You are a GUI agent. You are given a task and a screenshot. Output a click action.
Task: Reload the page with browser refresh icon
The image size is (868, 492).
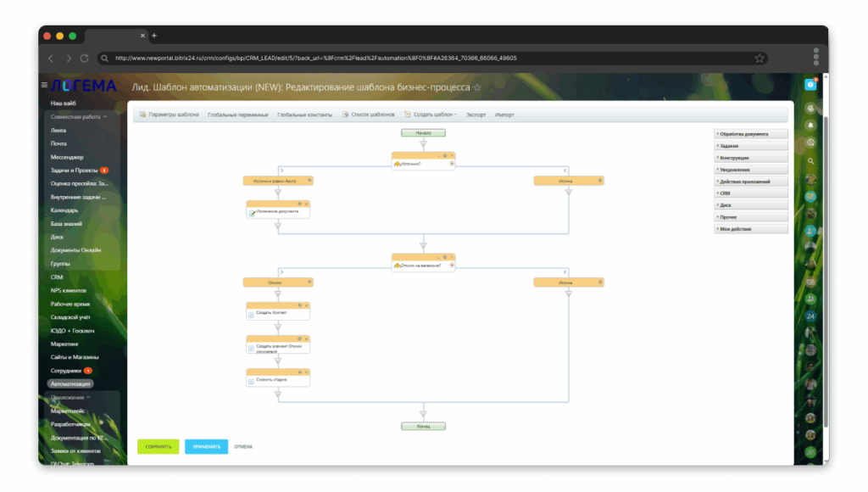(84, 59)
